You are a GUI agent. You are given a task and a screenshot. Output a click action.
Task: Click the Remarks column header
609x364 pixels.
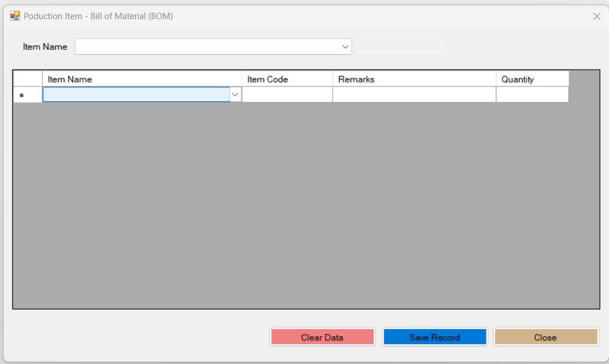point(414,80)
